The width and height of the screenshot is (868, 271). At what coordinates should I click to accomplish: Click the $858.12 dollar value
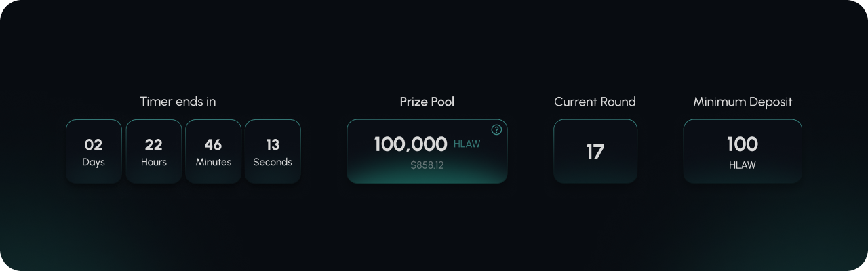[427, 165]
